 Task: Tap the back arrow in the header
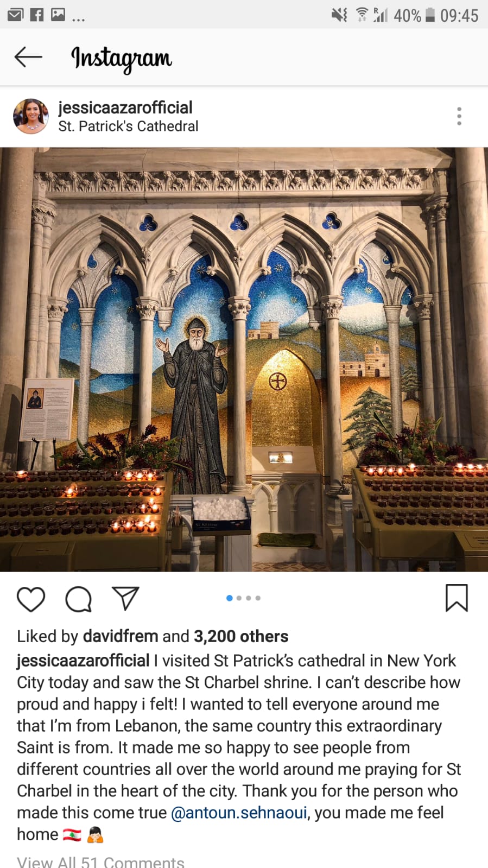tap(28, 57)
